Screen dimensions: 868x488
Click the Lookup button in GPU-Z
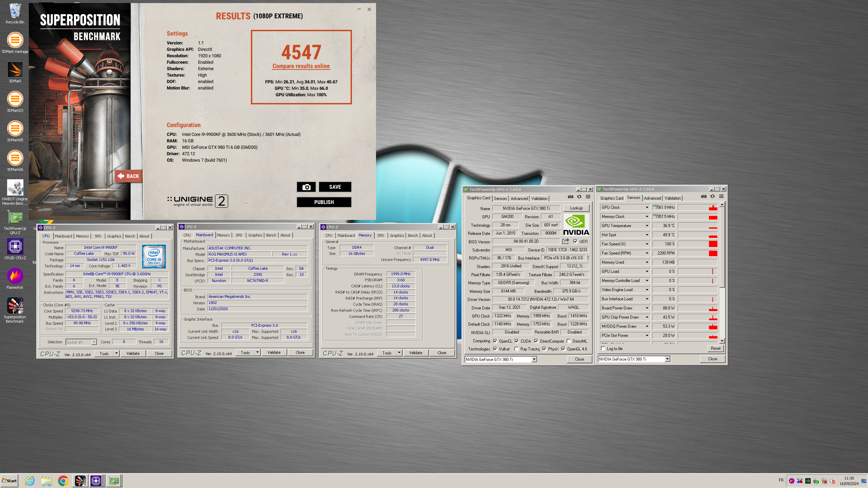click(576, 208)
